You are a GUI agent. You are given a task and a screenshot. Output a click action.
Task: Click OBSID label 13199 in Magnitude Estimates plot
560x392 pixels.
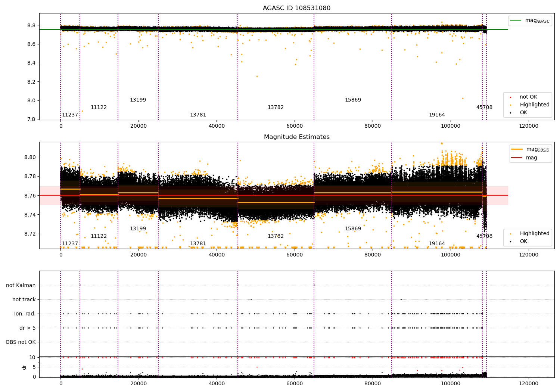[x=138, y=229]
